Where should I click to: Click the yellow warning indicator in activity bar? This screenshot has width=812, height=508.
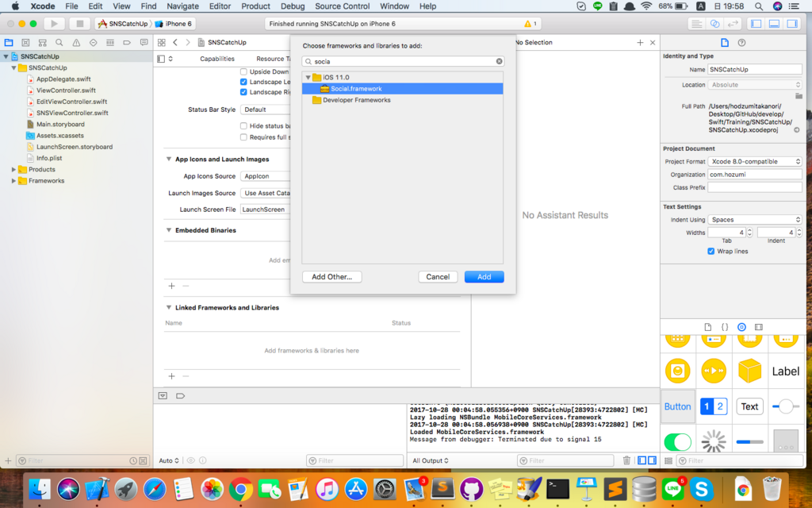point(527,24)
